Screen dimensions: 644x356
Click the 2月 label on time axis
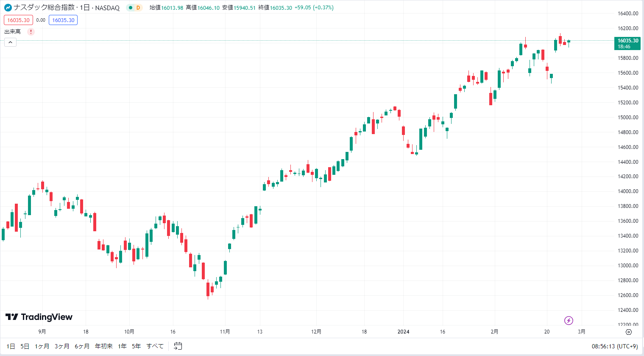click(x=494, y=332)
